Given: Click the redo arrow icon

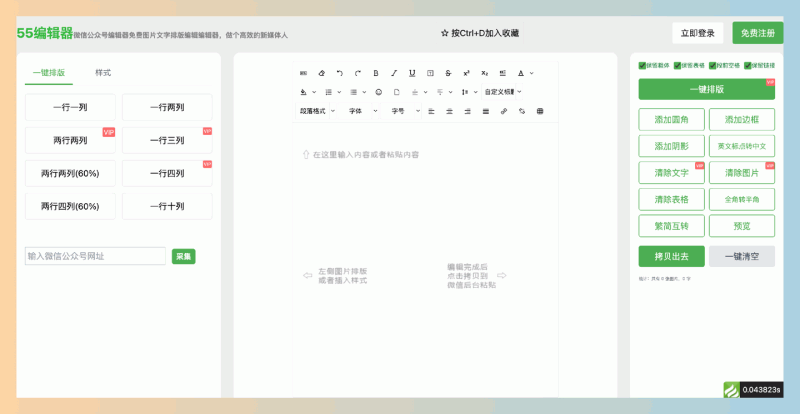Looking at the screenshot, I should coord(358,74).
